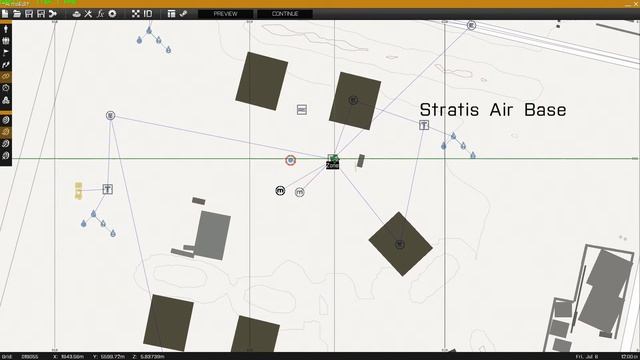The height and width of the screenshot is (360, 640).
Task: Save the mission with first floppy icon
Action: pos(29,14)
